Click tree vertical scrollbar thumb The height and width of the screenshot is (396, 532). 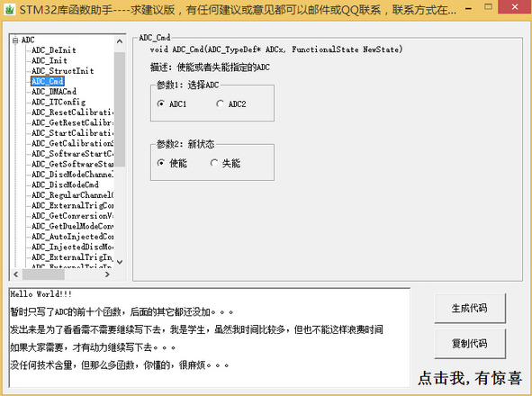click(x=120, y=109)
